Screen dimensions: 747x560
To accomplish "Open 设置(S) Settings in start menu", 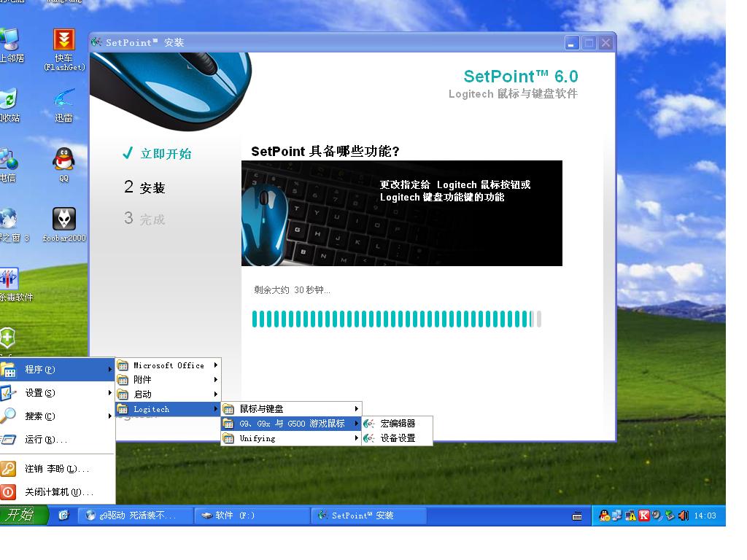I will (57, 393).
